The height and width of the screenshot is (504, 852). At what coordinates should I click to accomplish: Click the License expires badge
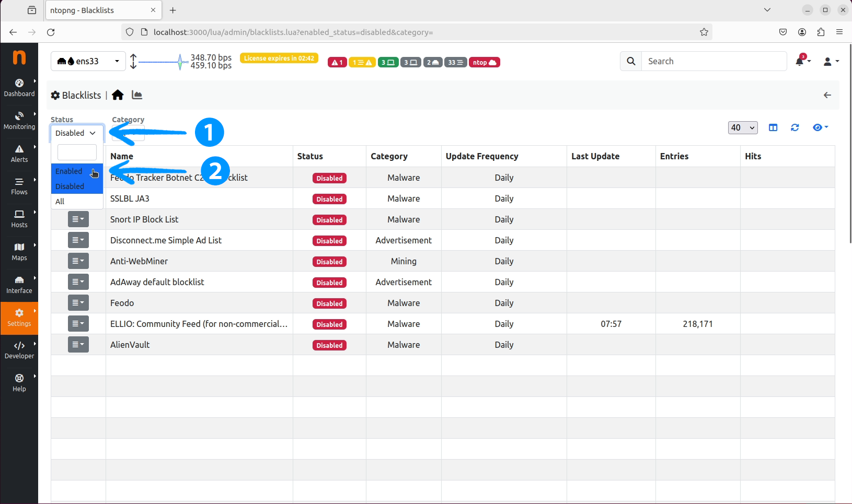pyautogui.click(x=279, y=58)
